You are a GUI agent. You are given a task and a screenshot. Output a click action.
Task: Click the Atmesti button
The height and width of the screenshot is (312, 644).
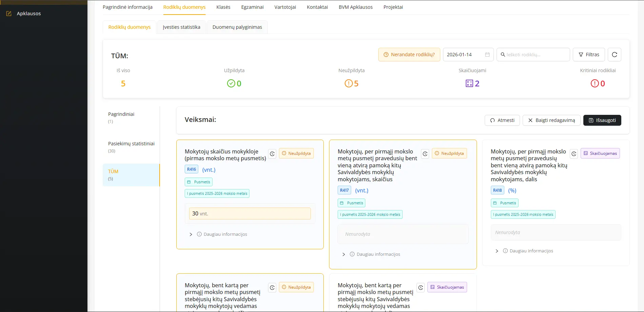click(x=502, y=120)
